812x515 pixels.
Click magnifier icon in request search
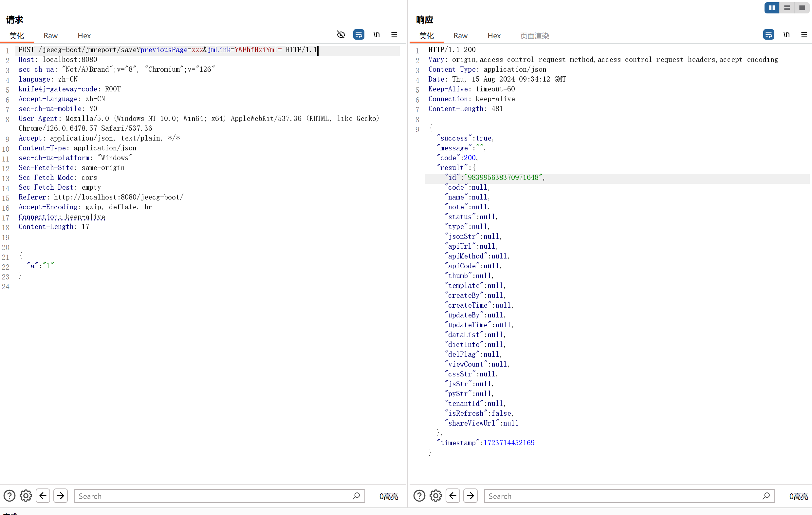coord(357,496)
